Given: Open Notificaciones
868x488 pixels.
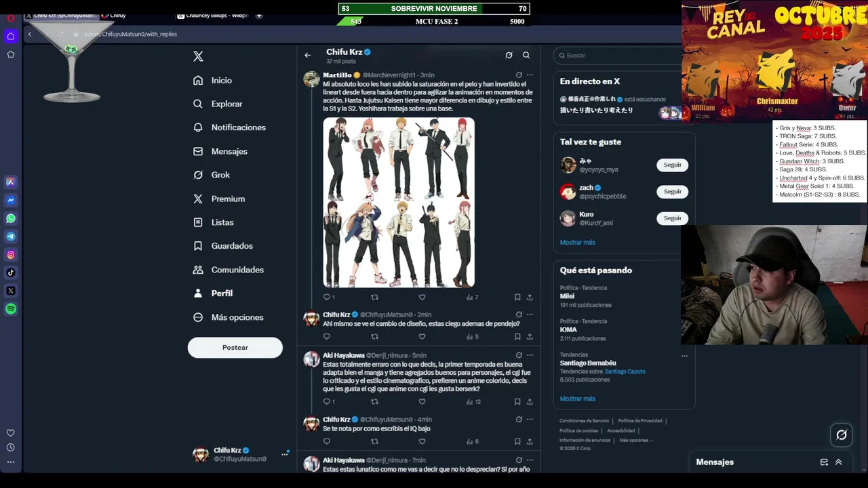Looking at the screenshot, I should pyautogui.click(x=229, y=127).
